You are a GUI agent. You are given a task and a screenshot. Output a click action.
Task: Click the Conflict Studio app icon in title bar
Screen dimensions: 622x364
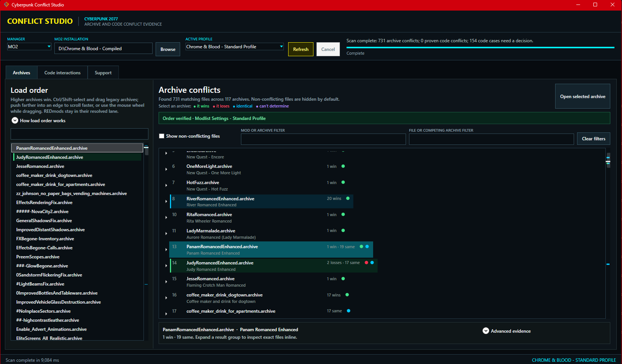click(x=6, y=5)
